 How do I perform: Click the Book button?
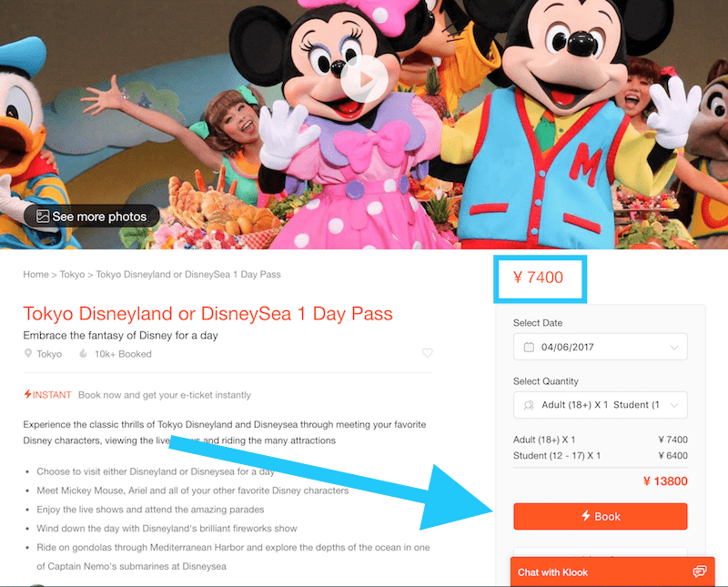(x=601, y=516)
